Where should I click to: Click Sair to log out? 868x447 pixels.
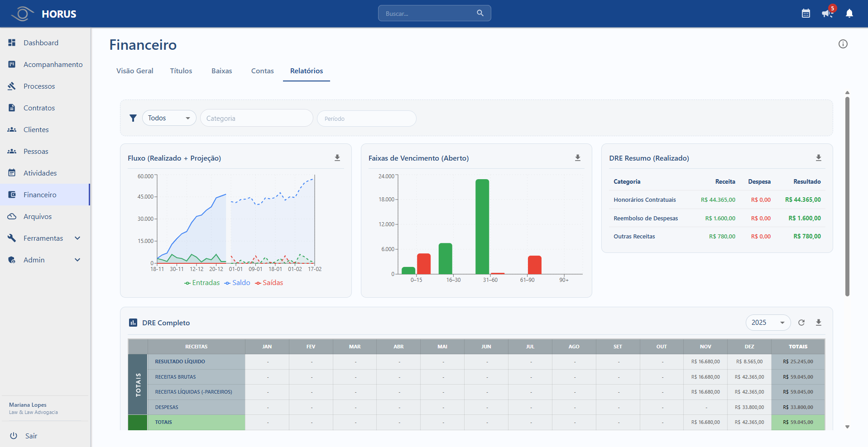pos(31,436)
